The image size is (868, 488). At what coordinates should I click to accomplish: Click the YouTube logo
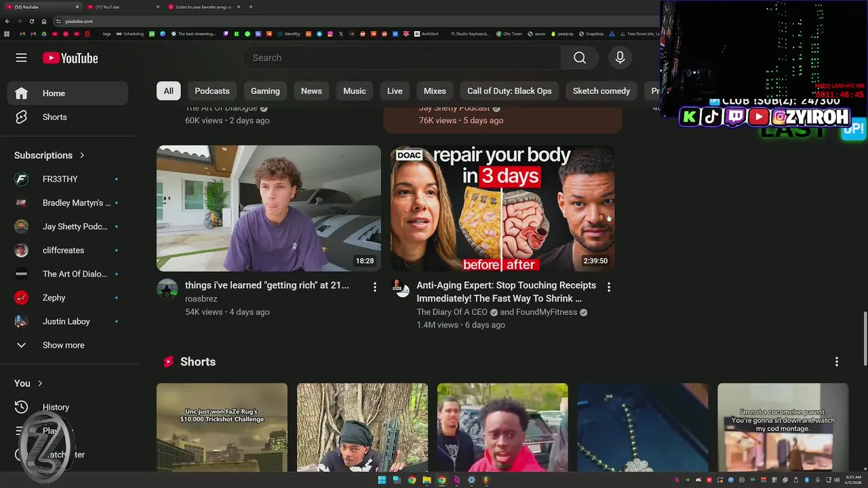pos(70,58)
